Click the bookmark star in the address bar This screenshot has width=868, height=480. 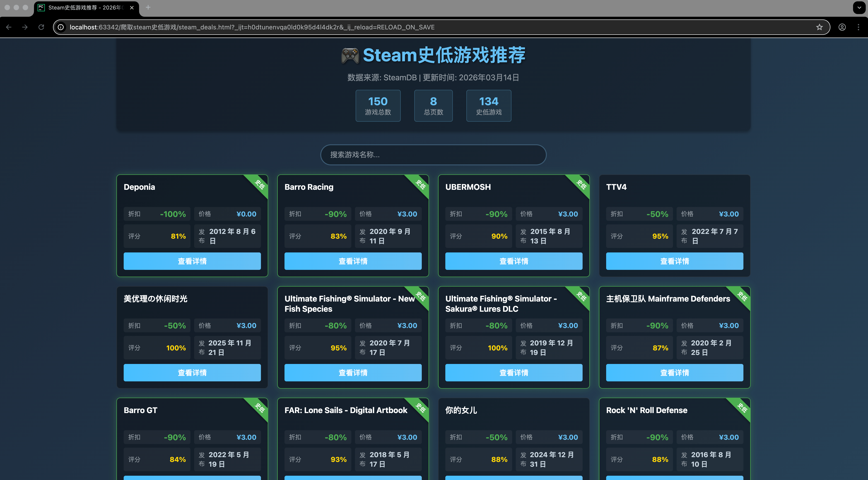[x=819, y=27]
